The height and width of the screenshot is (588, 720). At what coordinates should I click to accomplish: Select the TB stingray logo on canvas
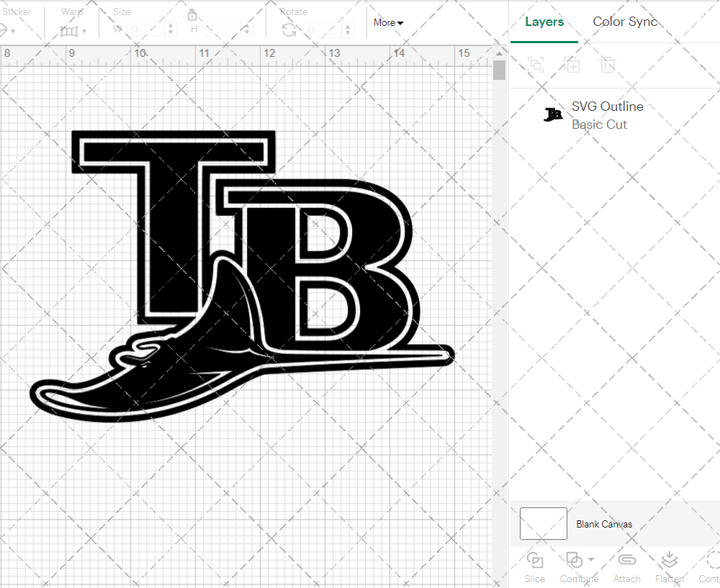point(242,276)
